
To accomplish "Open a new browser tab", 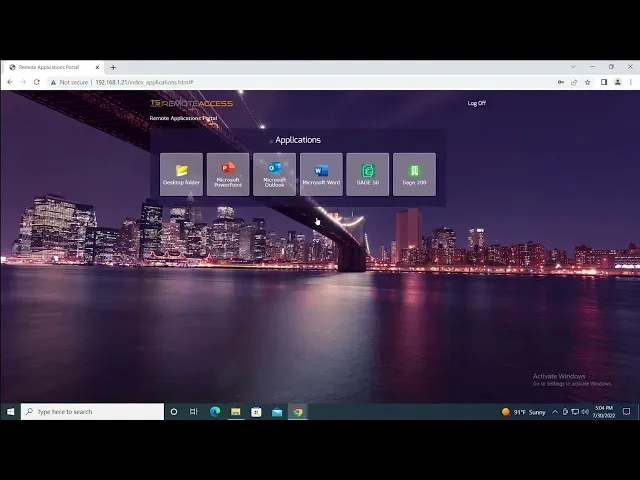I will tap(113, 67).
